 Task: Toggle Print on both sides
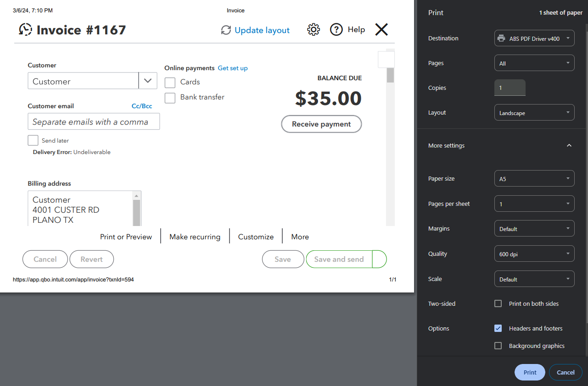[x=498, y=303]
